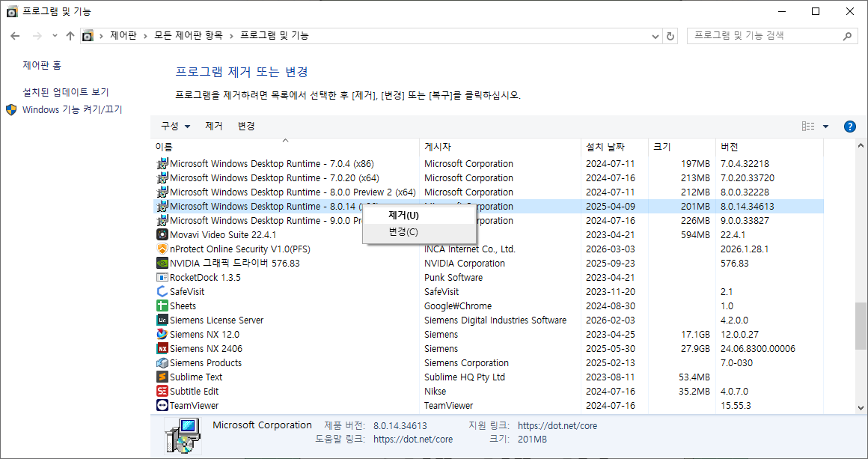Click the up one level arrow
This screenshot has height=459, width=868.
tap(70, 36)
